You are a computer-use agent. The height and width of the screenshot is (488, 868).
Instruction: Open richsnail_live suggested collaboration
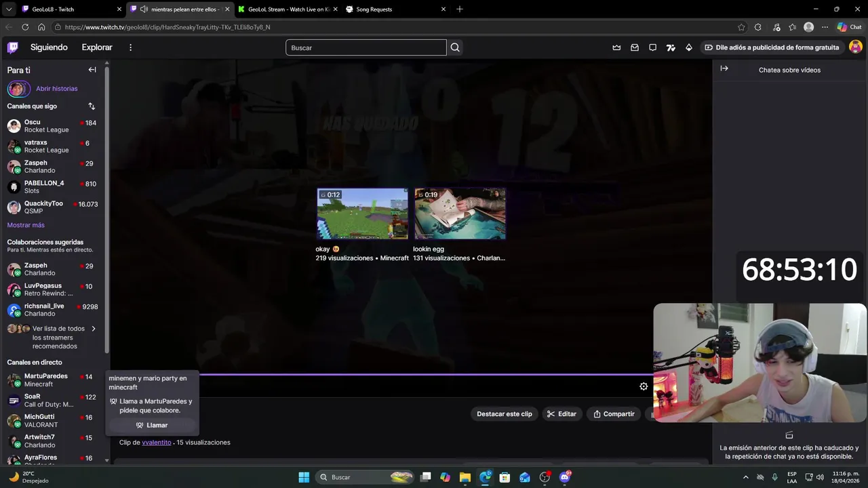(52, 310)
